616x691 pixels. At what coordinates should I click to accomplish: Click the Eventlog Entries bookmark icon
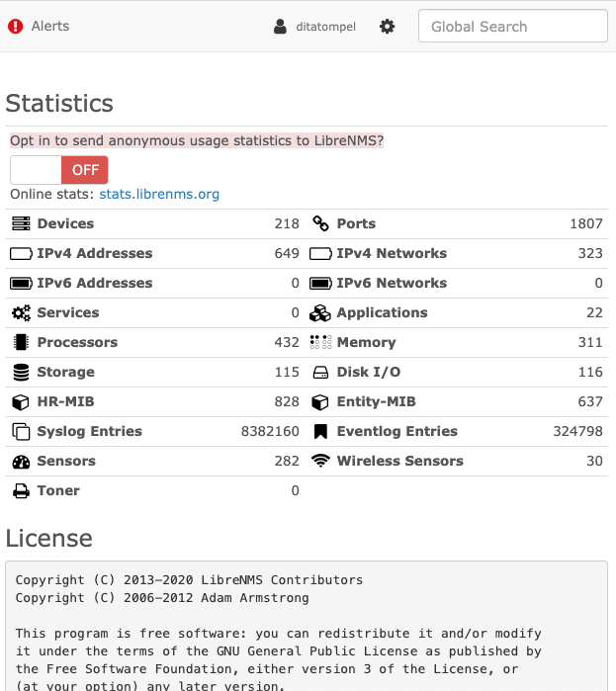[320, 431]
